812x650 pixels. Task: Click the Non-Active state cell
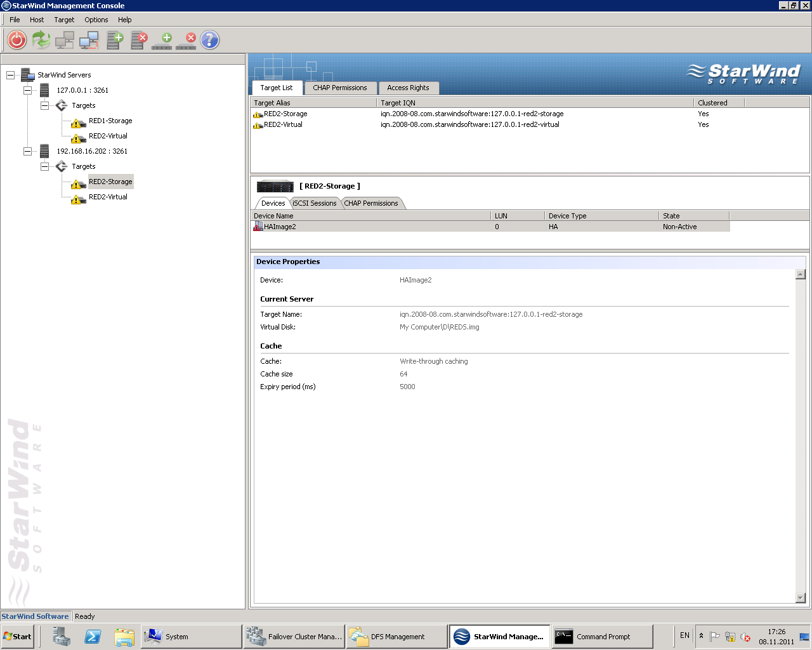pos(679,227)
